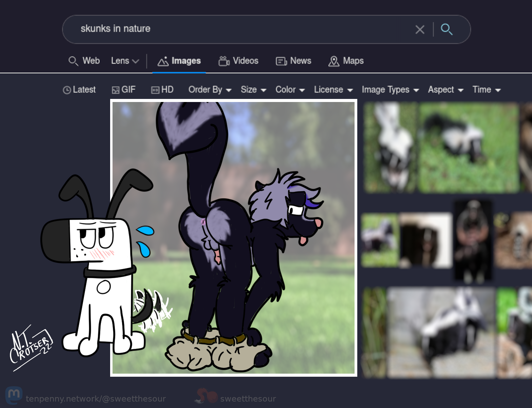Switch to the Videos tab
Screen dimensions: 532x408
(245, 61)
